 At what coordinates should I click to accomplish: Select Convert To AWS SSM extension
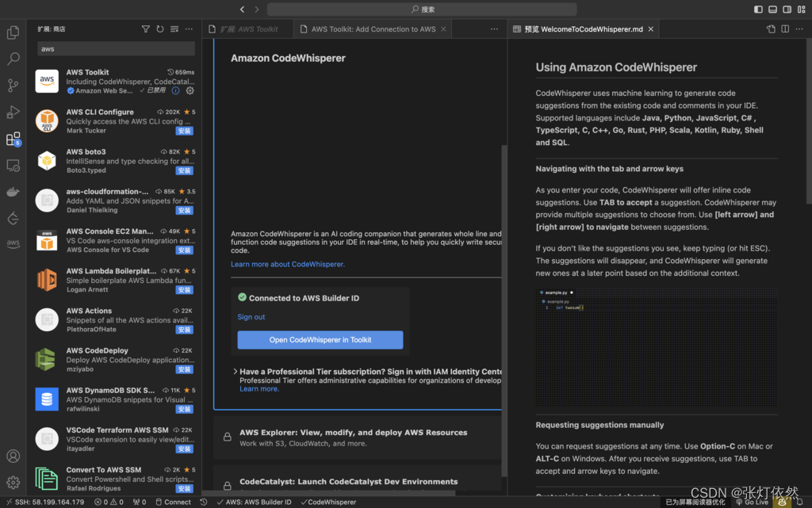(x=114, y=479)
